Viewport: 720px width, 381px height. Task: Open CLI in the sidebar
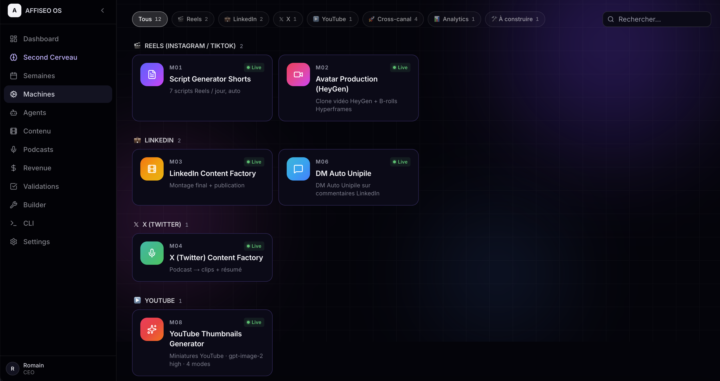click(x=58, y=223)
